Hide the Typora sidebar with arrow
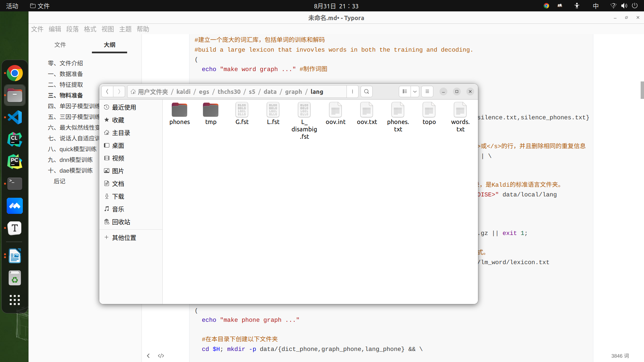644x362 pixels. coord(148,356)
